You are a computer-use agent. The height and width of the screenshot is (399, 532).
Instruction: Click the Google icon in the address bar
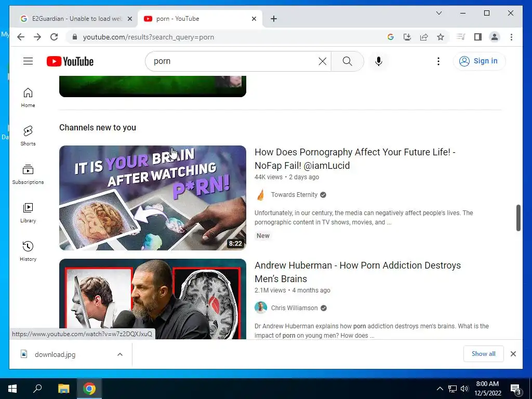[x=391, y=37]
